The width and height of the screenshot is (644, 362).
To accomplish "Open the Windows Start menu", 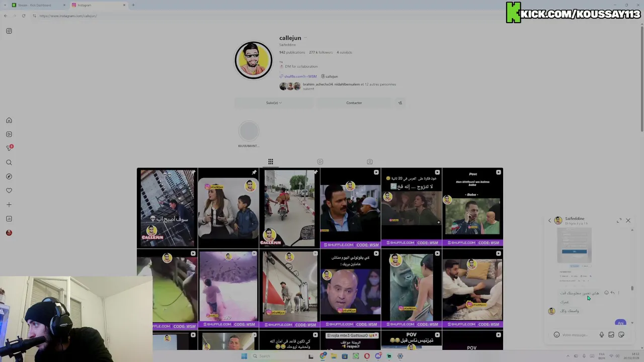I will pos(244,356).
